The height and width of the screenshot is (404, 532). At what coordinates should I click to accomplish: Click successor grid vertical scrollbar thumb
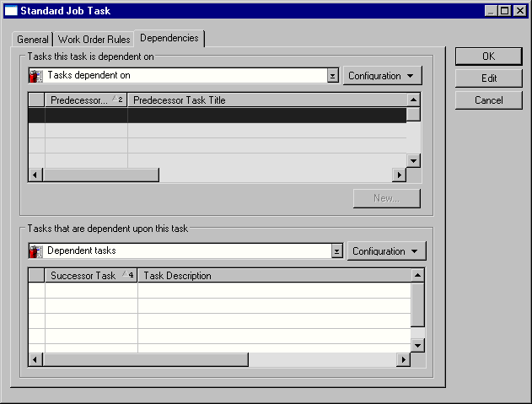417,304
